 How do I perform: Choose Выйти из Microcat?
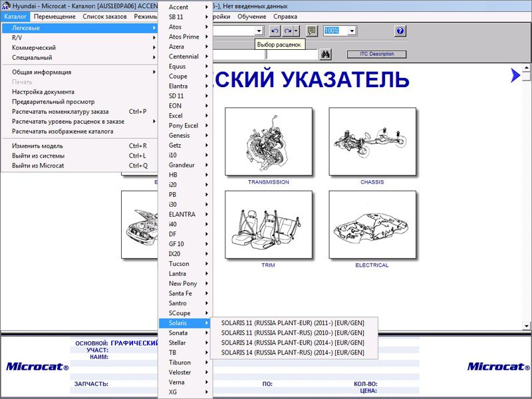click(80, 166)
